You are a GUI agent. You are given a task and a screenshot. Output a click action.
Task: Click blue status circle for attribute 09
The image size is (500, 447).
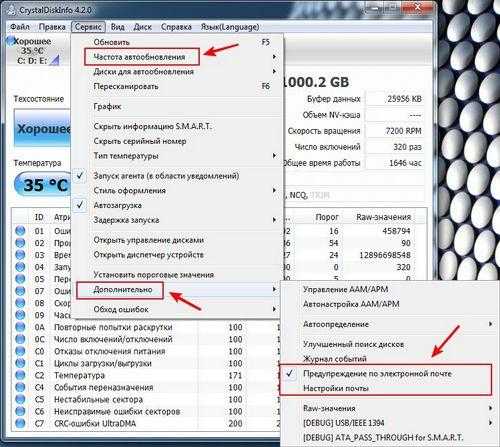20,315
